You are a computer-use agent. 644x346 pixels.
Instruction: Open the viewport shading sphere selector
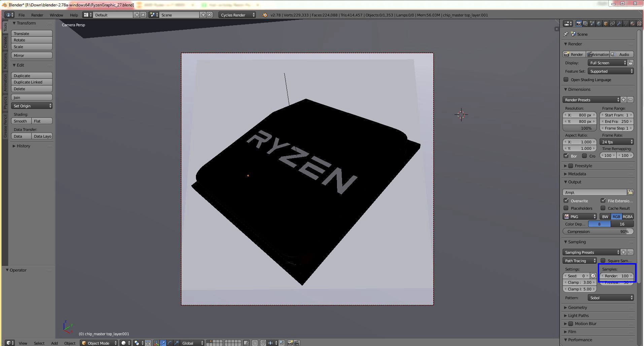126,343
